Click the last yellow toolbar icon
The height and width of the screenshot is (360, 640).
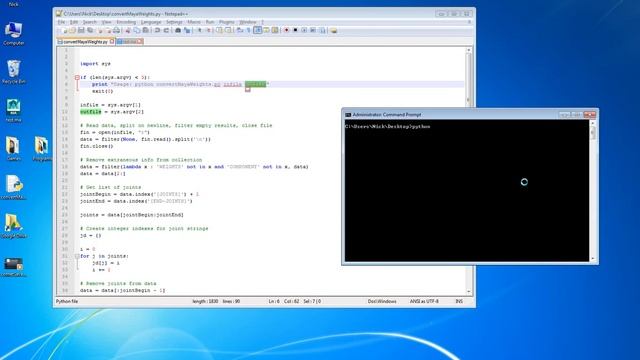(333, 30)
